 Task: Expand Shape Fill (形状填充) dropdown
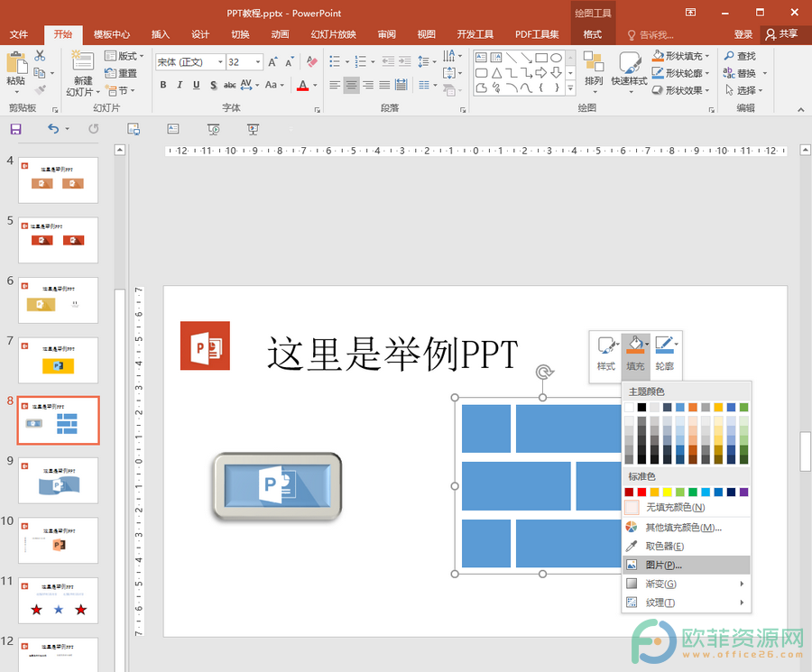681,56
